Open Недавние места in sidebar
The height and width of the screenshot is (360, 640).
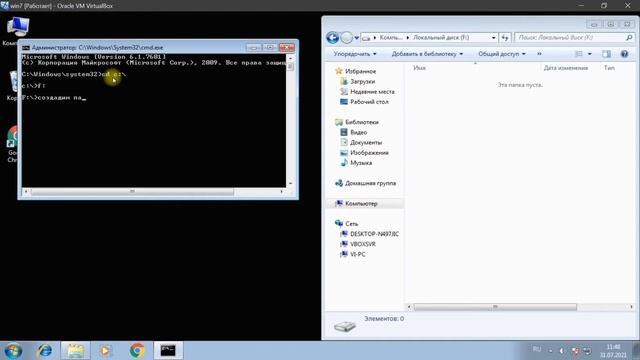click(372, 92)
